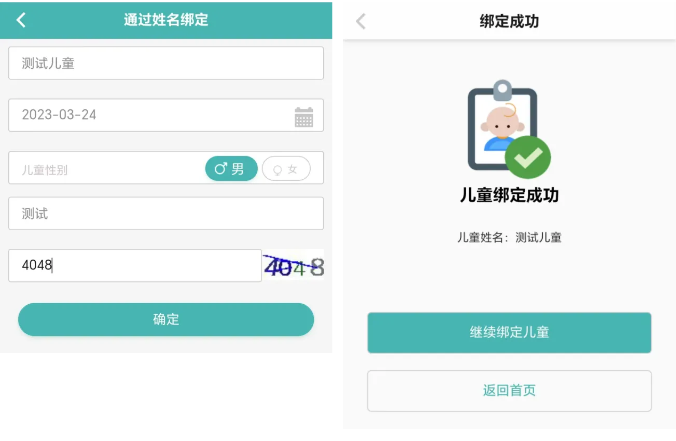Tap the back arrow on 绑定成功 page
Viewport: 676px width, 441px height.
coord(361,21)
